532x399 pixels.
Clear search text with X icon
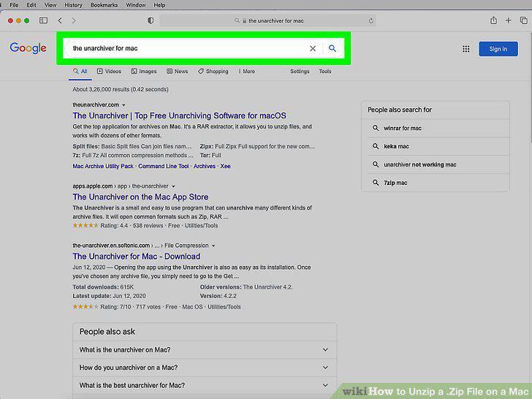[313, 48]
